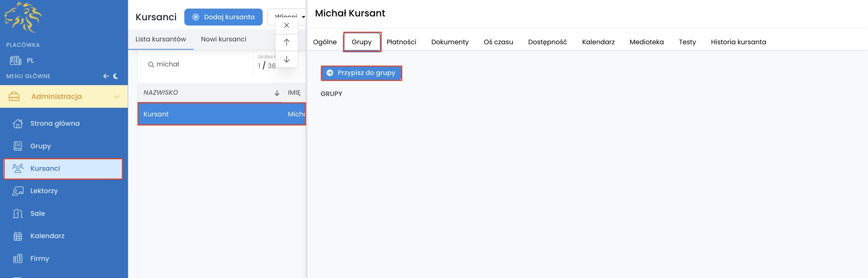
Task: Open the Grupy sidebar menu item
Action: click(x=40, y=146)
